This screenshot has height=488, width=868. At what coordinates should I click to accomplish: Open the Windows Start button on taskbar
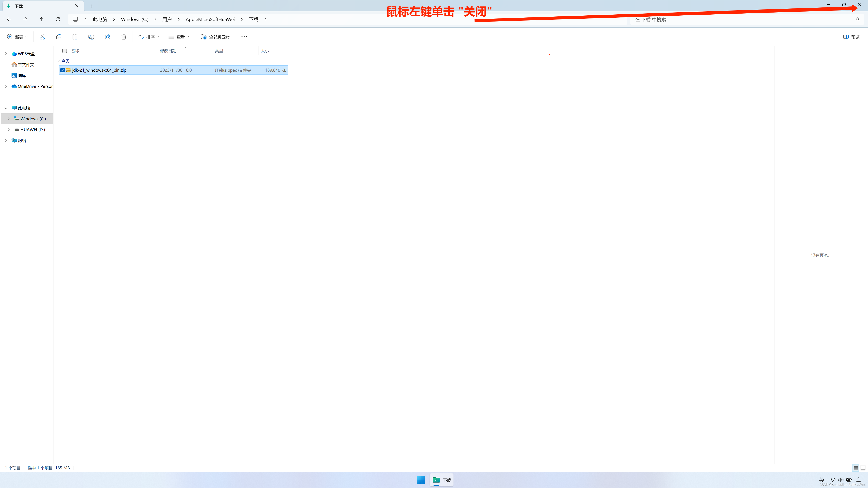coord(421,480)
